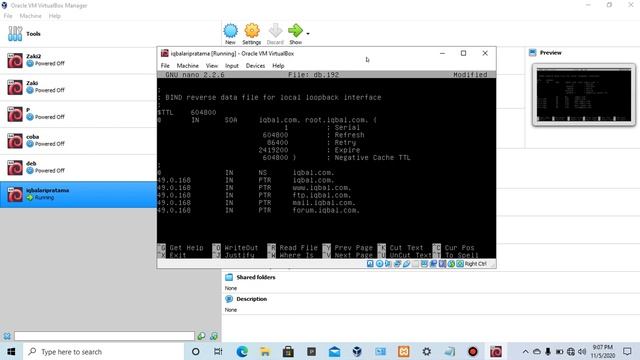This screenshot has width=640, height=360.
Task: Click the recording indicator in VM status bar
Action: (433, 264)
